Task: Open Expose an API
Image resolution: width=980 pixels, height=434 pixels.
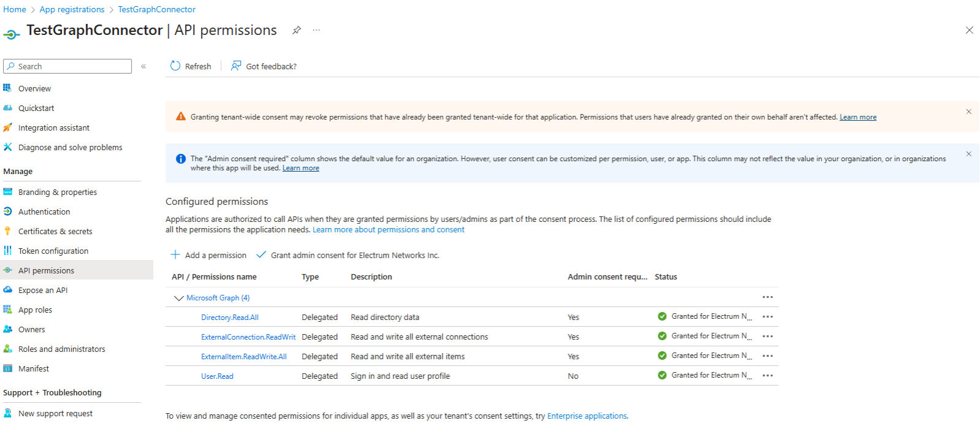Action: (43, 290)
